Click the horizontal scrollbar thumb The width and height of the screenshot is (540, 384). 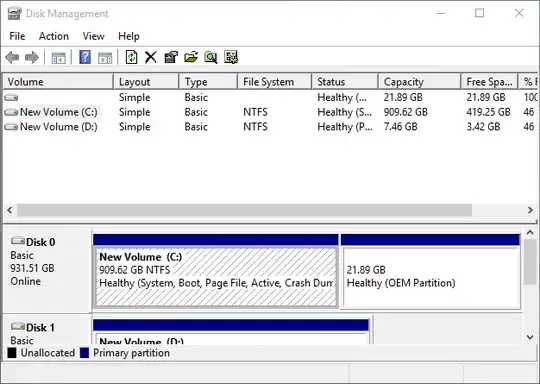point(245,210)
